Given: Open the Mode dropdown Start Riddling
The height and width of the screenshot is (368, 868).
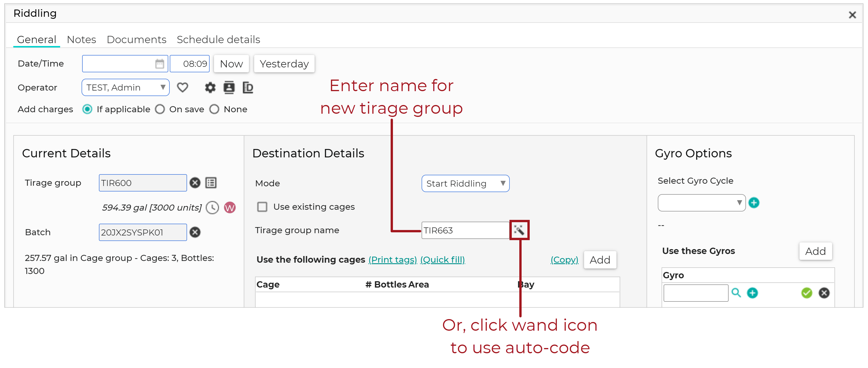Looking at the screenshot, I should (x=465, y=183).
